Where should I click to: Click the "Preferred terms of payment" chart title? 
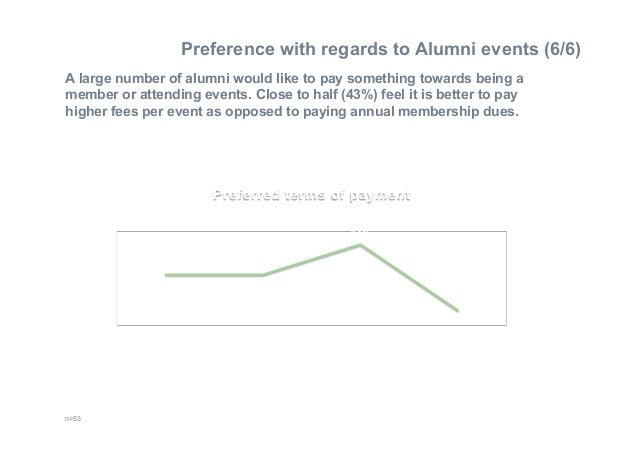(311, 195)
